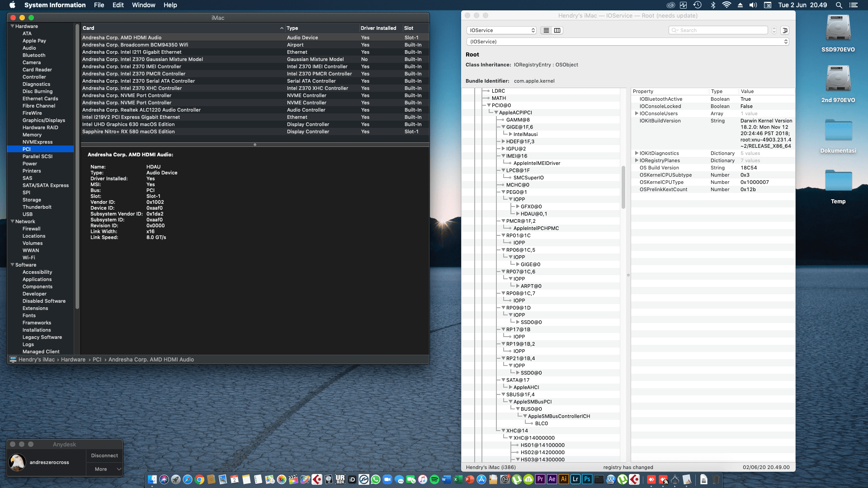Click the AnyDesk Disconnect button
868x488 pixels.
[104, 455]
